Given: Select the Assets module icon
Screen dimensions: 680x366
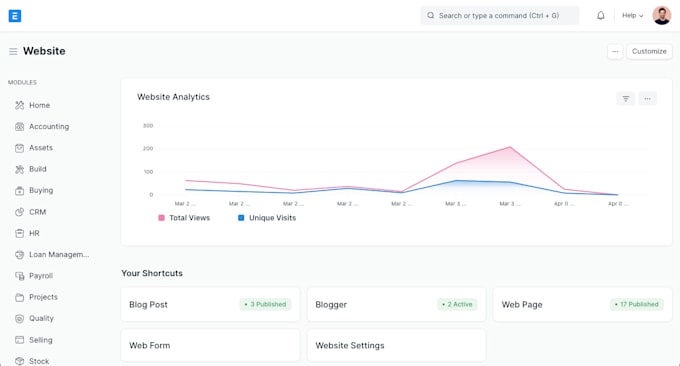Looking at the screenshot, I should (x=20, y=148).
